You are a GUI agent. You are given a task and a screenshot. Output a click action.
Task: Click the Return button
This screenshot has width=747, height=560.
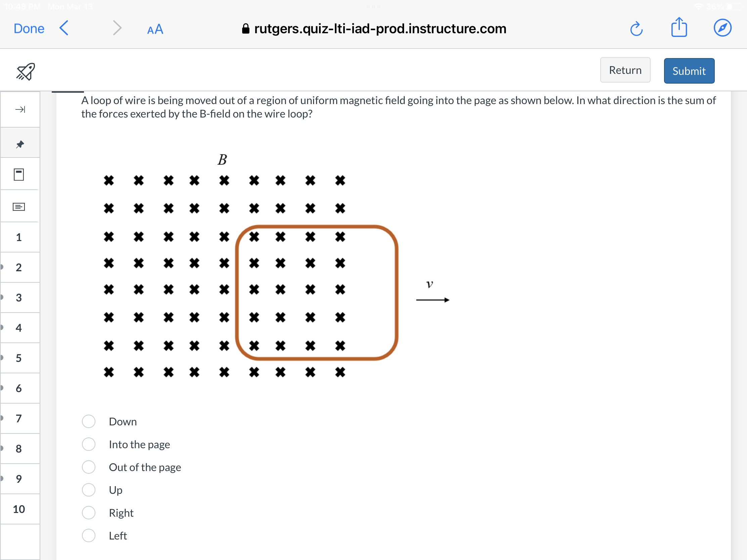point(625,70)
